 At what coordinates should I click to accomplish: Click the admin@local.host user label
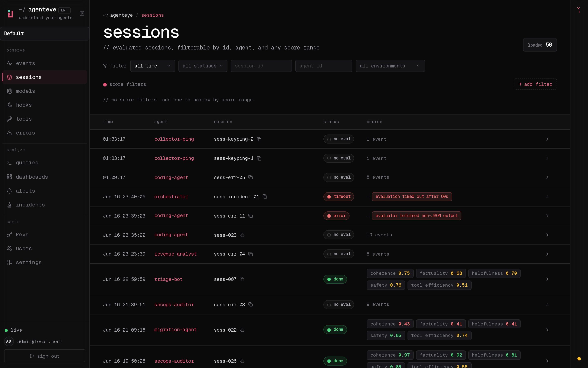40,341
